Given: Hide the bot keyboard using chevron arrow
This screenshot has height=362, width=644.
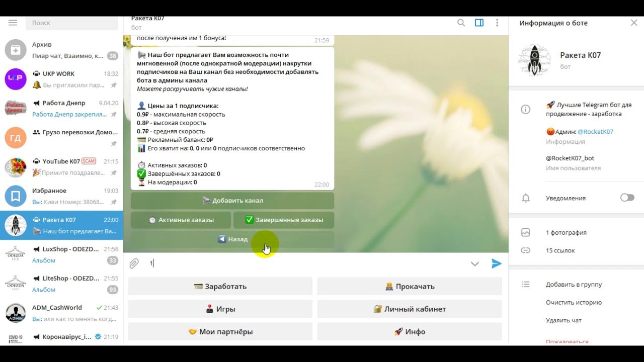Looking at the screenshot, I should [474, 263].
